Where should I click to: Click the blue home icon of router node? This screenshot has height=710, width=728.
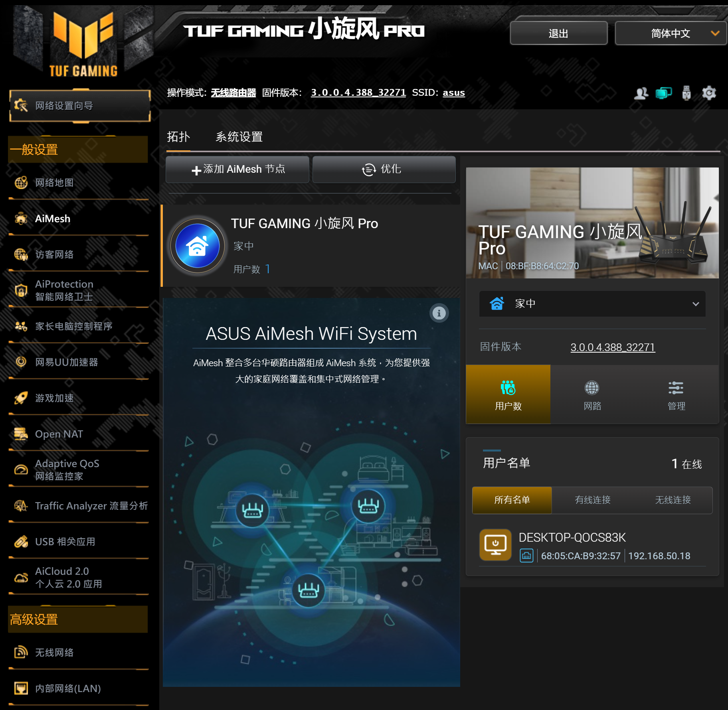click(198, 246)
